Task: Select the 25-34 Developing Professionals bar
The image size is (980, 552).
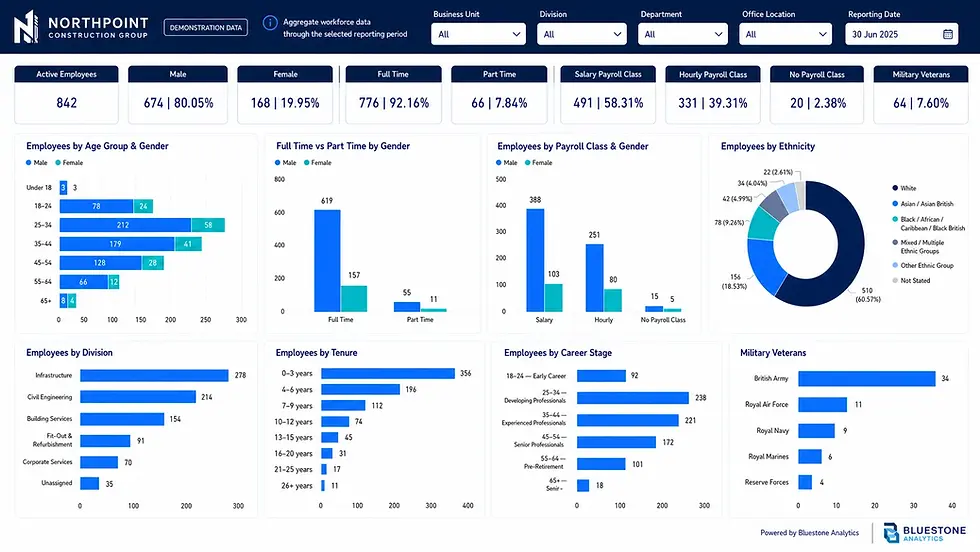Action: 632,398
